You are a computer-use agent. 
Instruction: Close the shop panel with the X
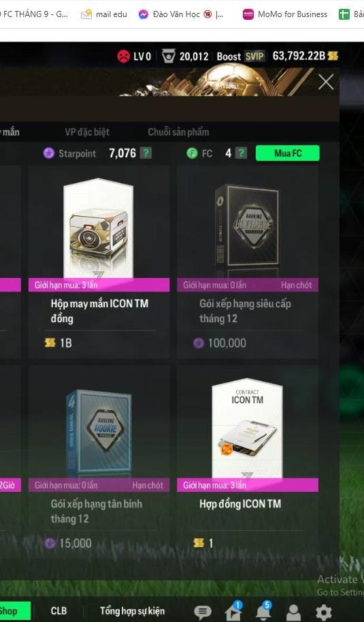click(x=326, y=82)
